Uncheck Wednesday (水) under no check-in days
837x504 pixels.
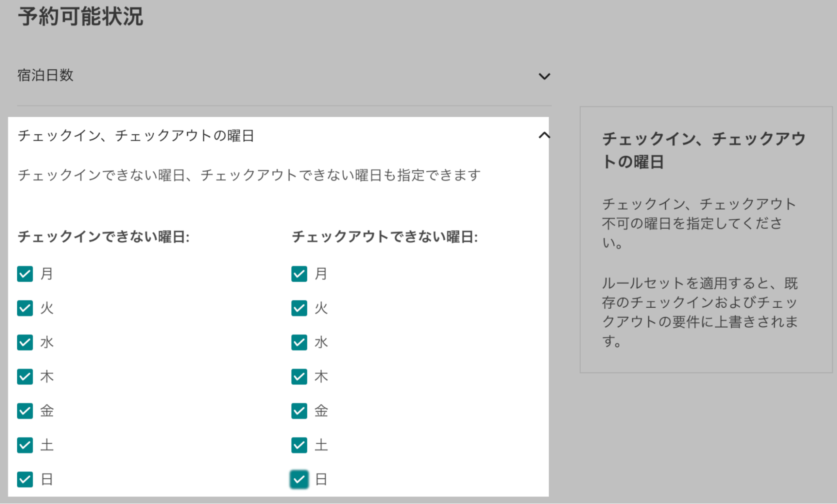25,342
